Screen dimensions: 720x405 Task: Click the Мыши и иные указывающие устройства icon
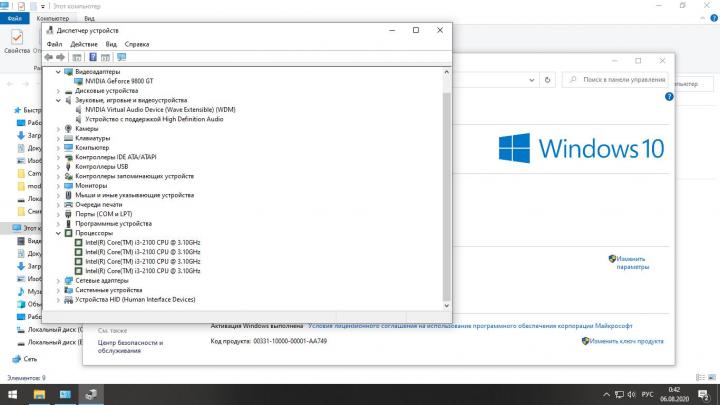68,195
